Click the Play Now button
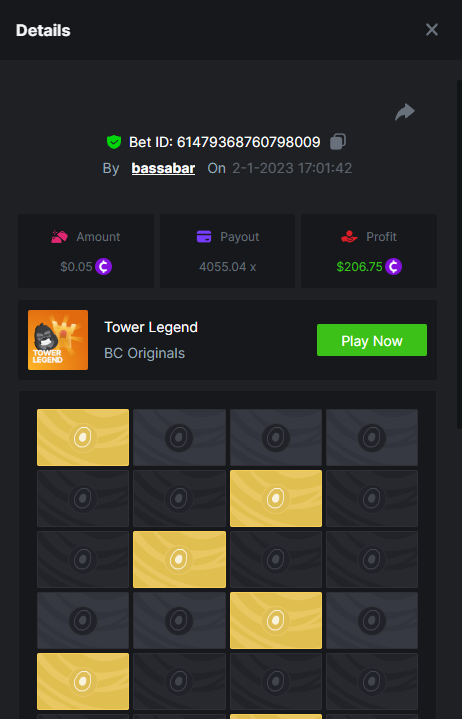 (x=372, y=340)
